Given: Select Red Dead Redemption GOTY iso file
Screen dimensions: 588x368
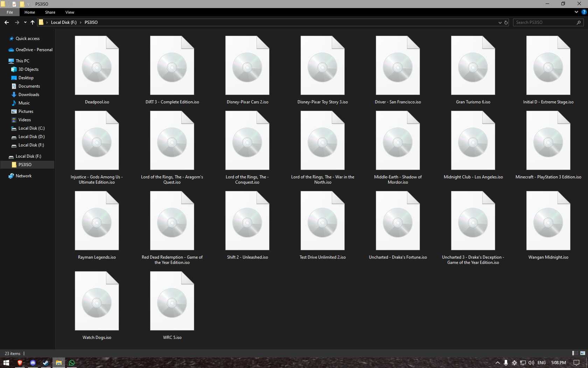Looking at the screenshot, I should coord(172,220).
